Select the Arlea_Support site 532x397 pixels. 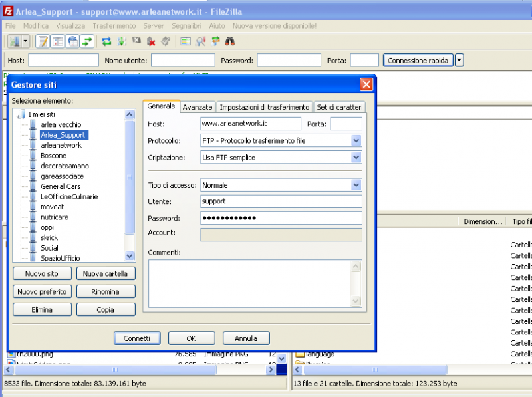point(63,135)
